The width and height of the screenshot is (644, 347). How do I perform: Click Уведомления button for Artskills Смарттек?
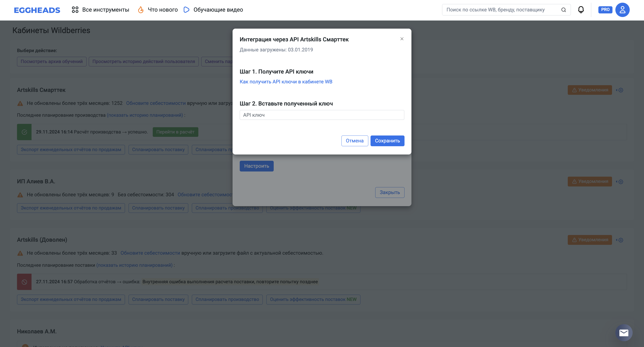589,90
